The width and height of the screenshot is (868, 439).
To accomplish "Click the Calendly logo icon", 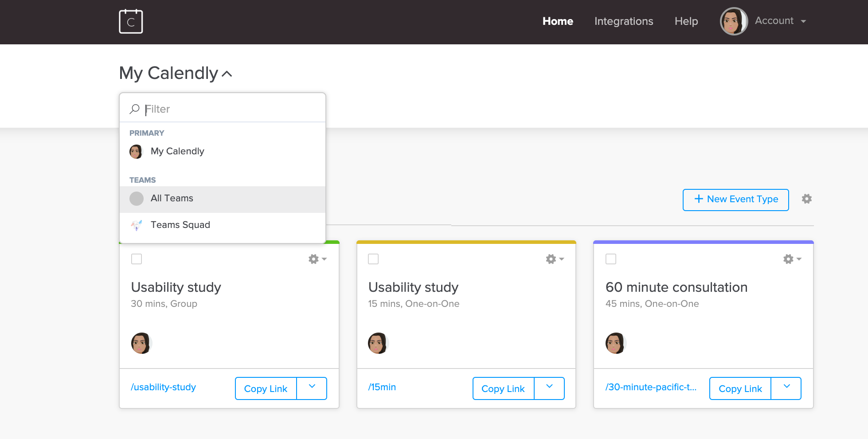I will click(x=131, y=21).
